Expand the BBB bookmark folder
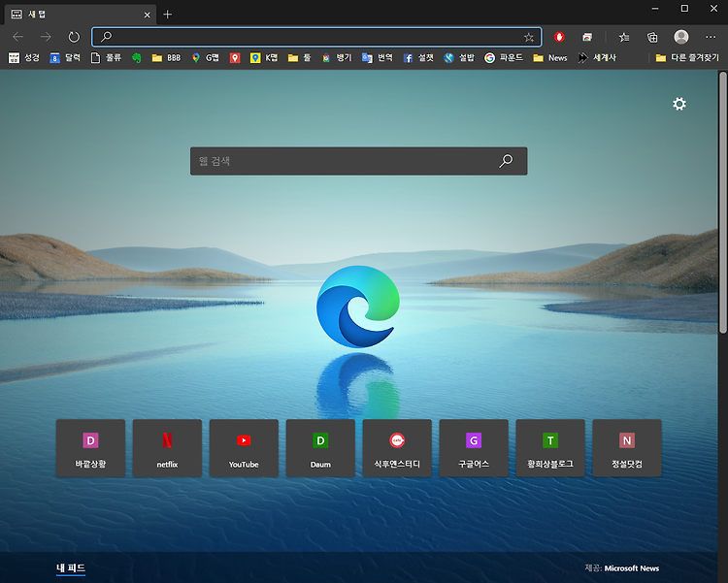This screenshot has height=583, width=728. 166,57
